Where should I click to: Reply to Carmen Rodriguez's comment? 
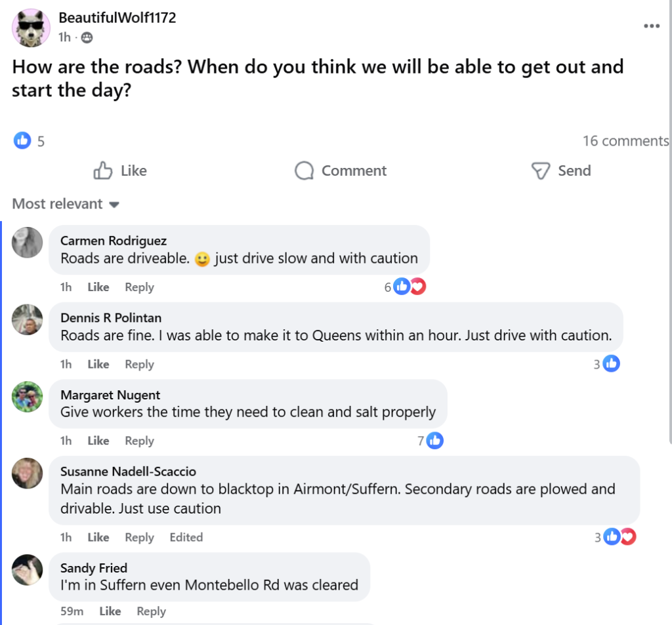click(x=139, y=287)
